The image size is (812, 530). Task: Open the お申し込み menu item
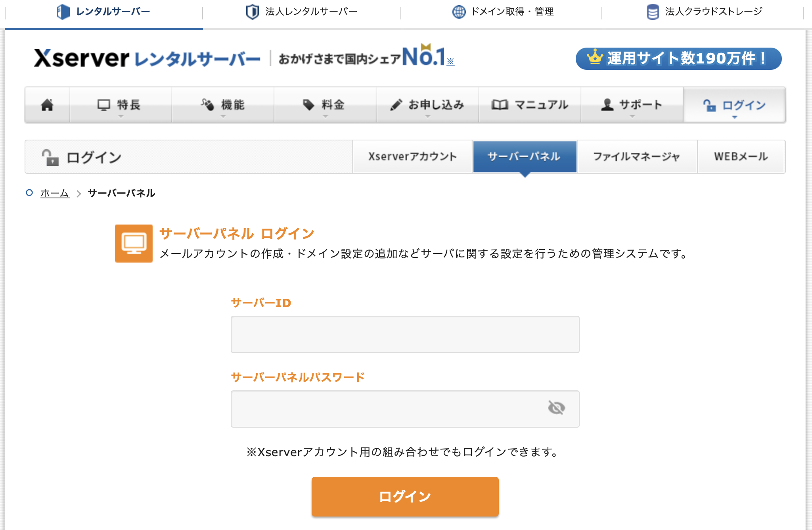(427, 105)
